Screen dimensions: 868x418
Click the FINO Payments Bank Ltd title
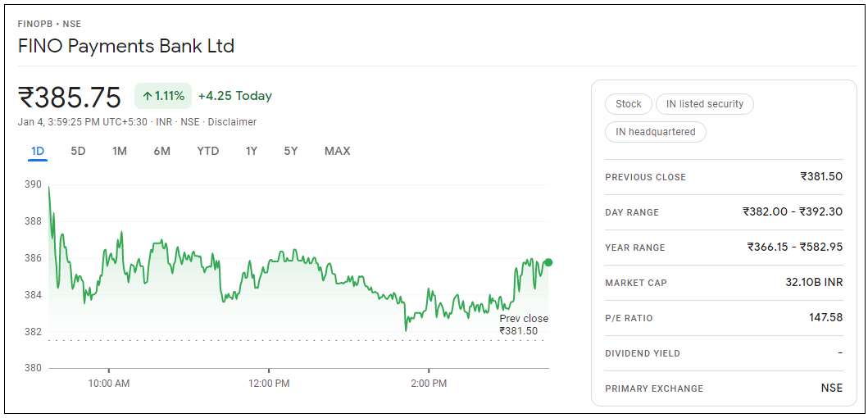pyautogui.click(x=126, y=46)
